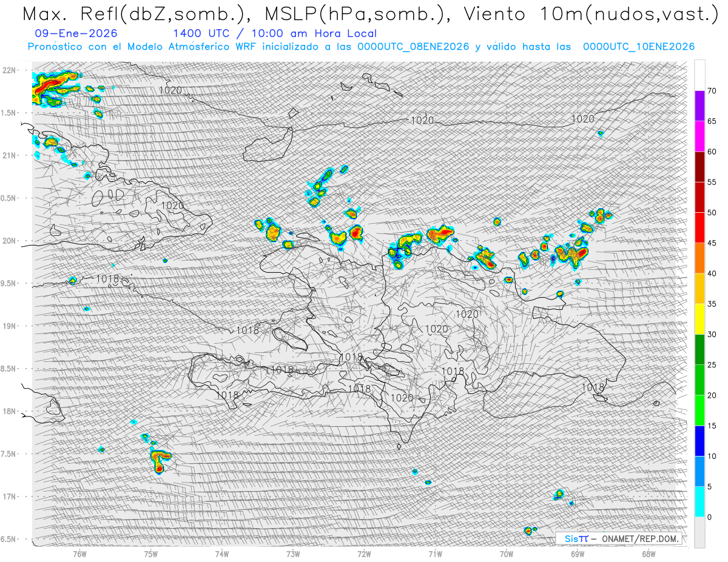Image resolution: width=728 pixels, height=562 pixels.
Task: Click the subtitle "Pronóstico con el Modelo Atmósferico WRF"
Action: 141,47
